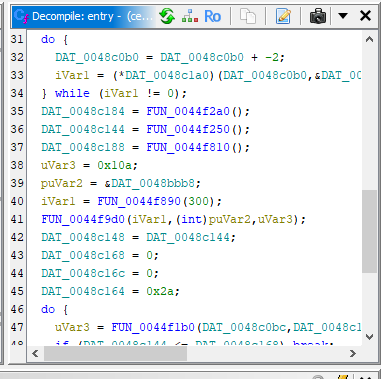Click the horizontal scrollbar left arrow

coord(35,353)
